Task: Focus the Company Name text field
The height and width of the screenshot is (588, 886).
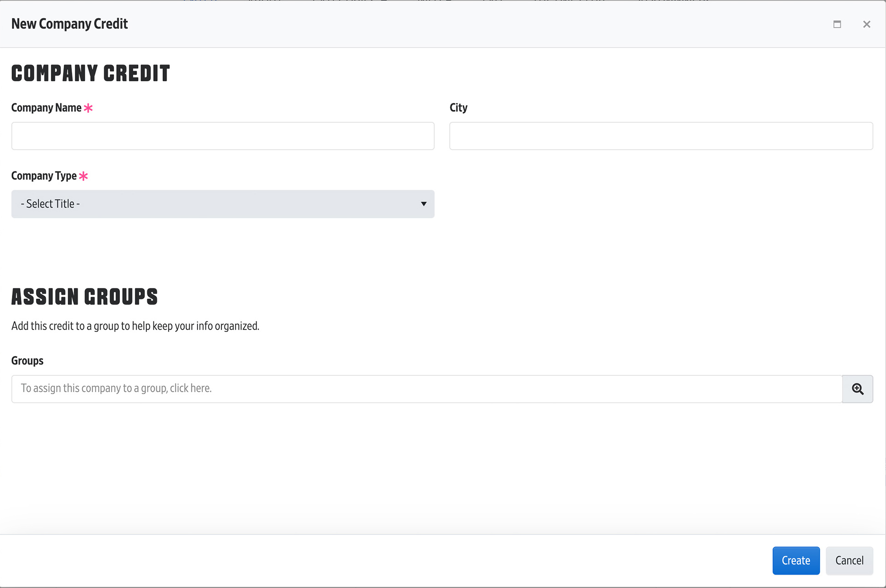Action: coord(222,136)
